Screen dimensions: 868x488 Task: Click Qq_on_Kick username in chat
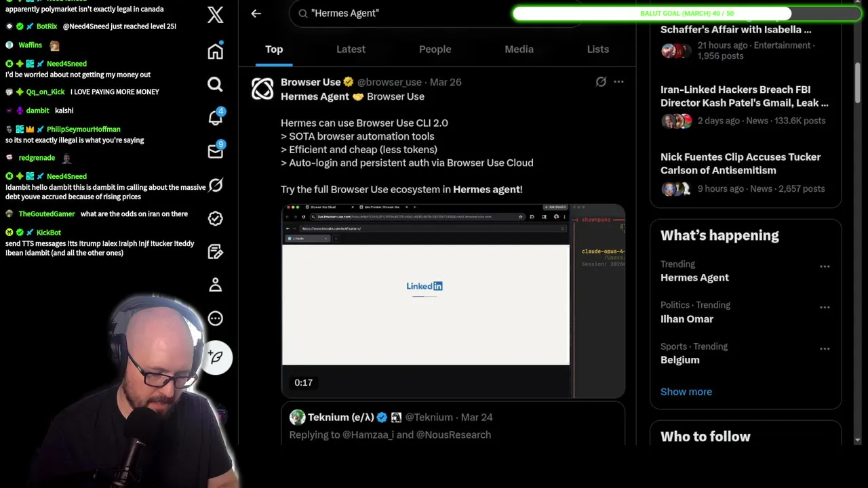pyautogui.click(x=45, y=92)
